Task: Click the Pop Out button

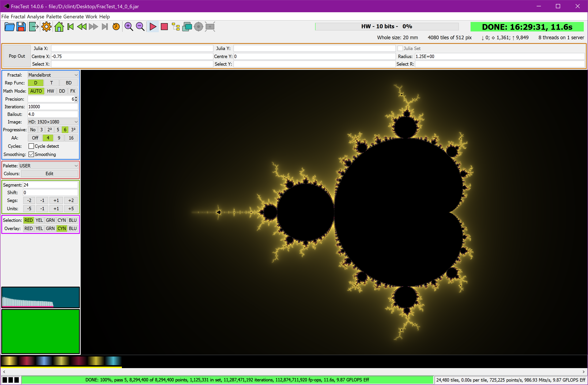Action: pos(17,56)
